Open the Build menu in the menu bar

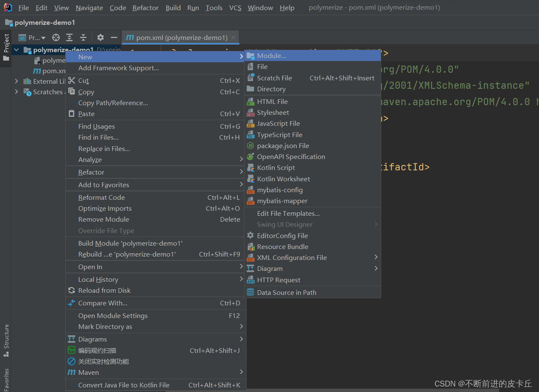(173, 8)
